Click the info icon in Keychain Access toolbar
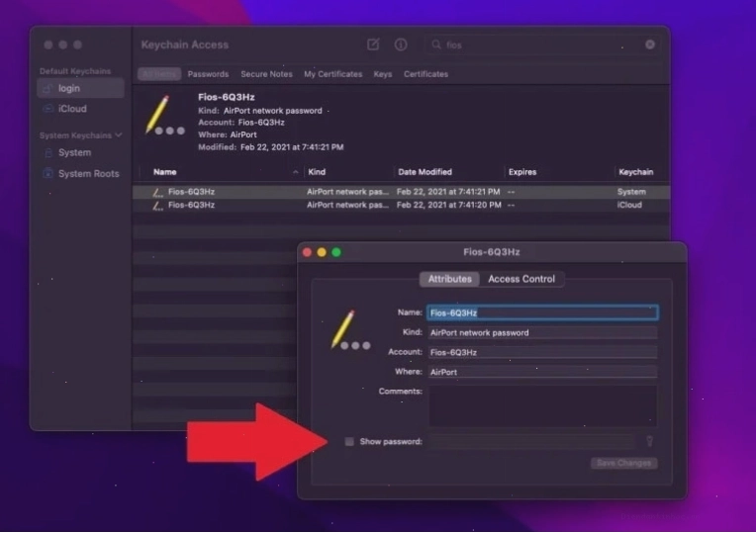The height and width of the screenshot is (533, 756). click(x=401, y=44)
